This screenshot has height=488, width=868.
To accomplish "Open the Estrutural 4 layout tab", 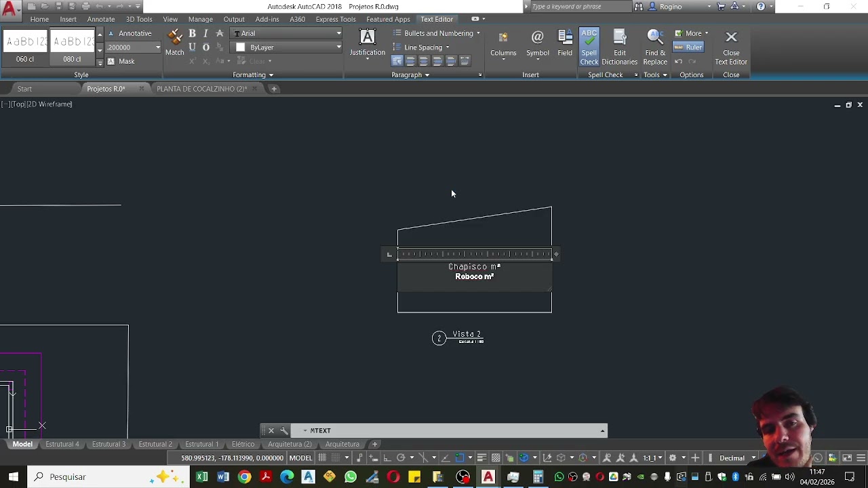I will (x=62, y=444).
